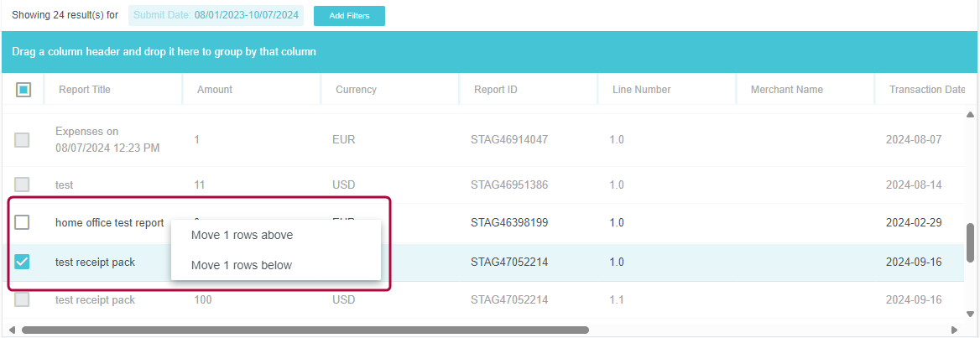Image resolution: width=980 pixels, height=338 pixels.
Task: Click the Submit Date filter chip
Action: point(216,15)
